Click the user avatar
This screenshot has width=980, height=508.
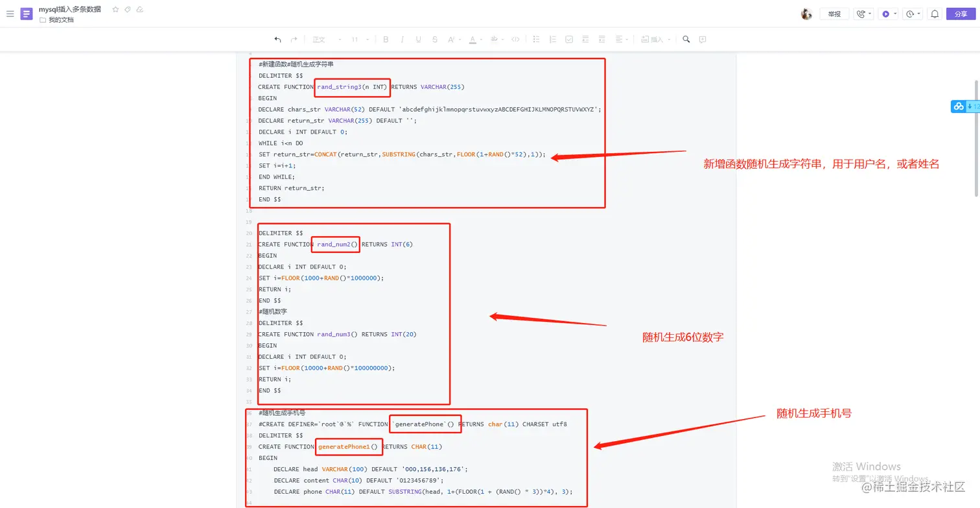click(x=806, y=14)
